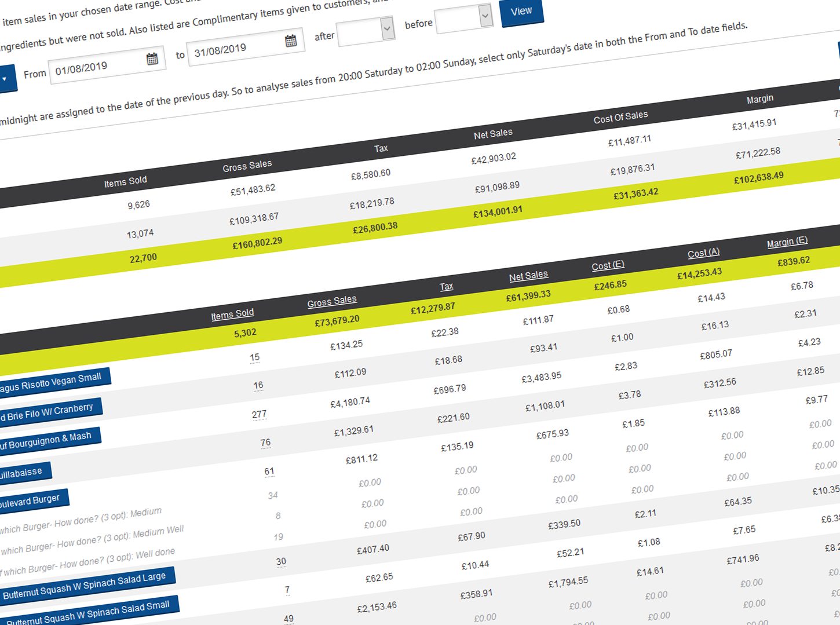
Task: Sort by Cost (E) column header
Action: click(x=608, y=265)
